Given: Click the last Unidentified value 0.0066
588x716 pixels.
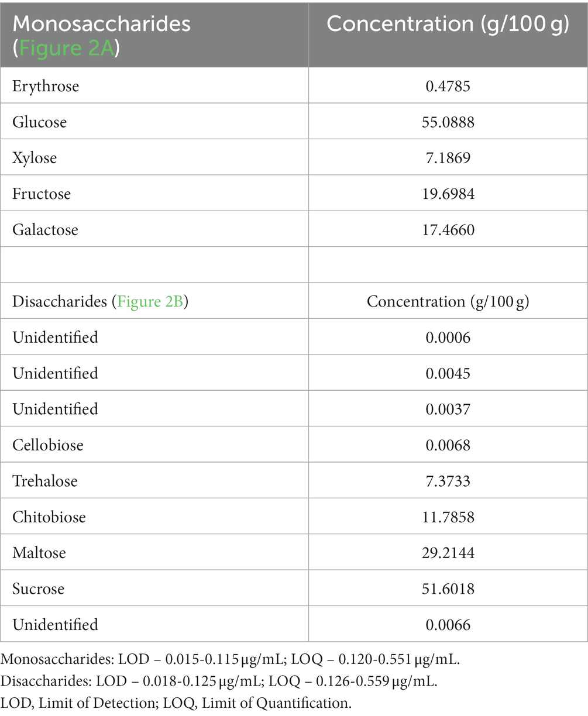Looking at the screenshot, I should [x=448, y=625].
